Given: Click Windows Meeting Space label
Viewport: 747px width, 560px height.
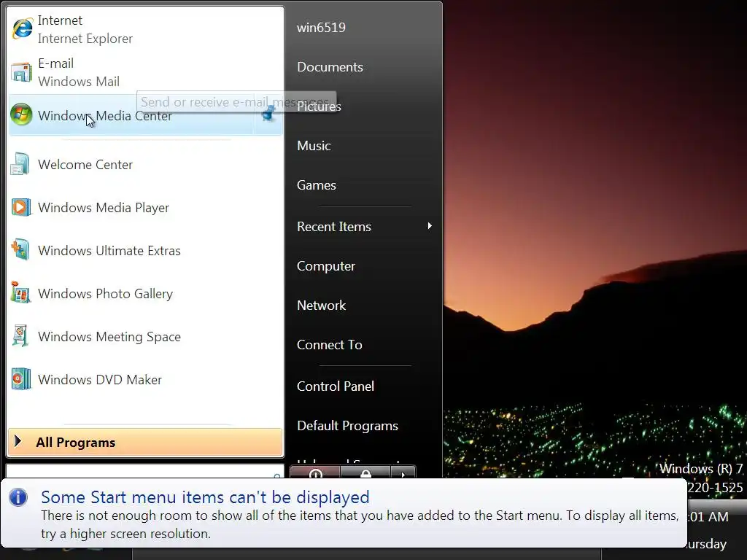Looking at the screenshot, I should point(109,337).
